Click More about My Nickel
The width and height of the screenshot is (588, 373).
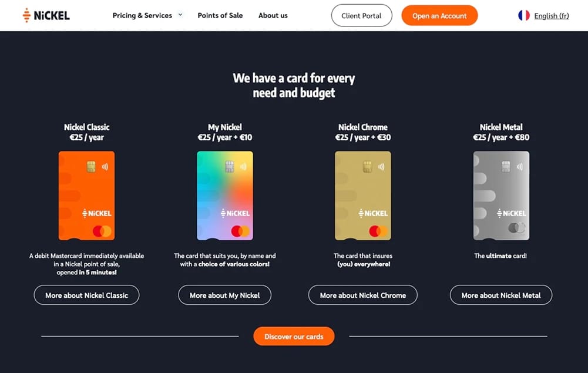click(224, 295)
